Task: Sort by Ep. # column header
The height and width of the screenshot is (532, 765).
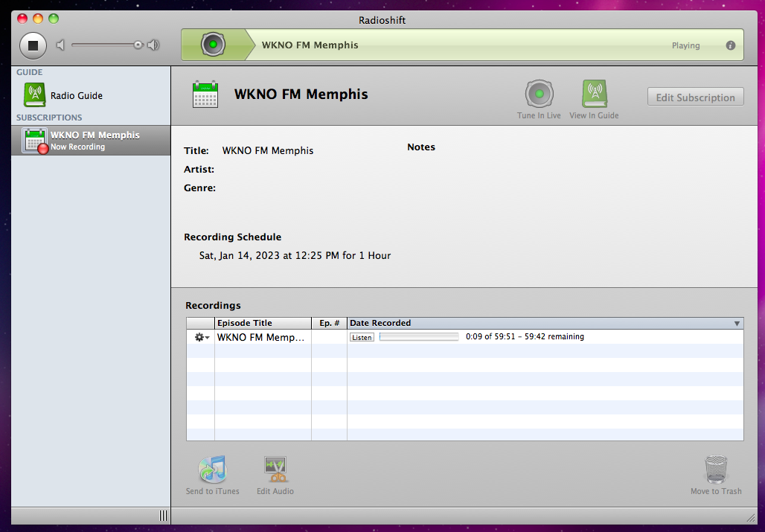Action: [330, 323]
